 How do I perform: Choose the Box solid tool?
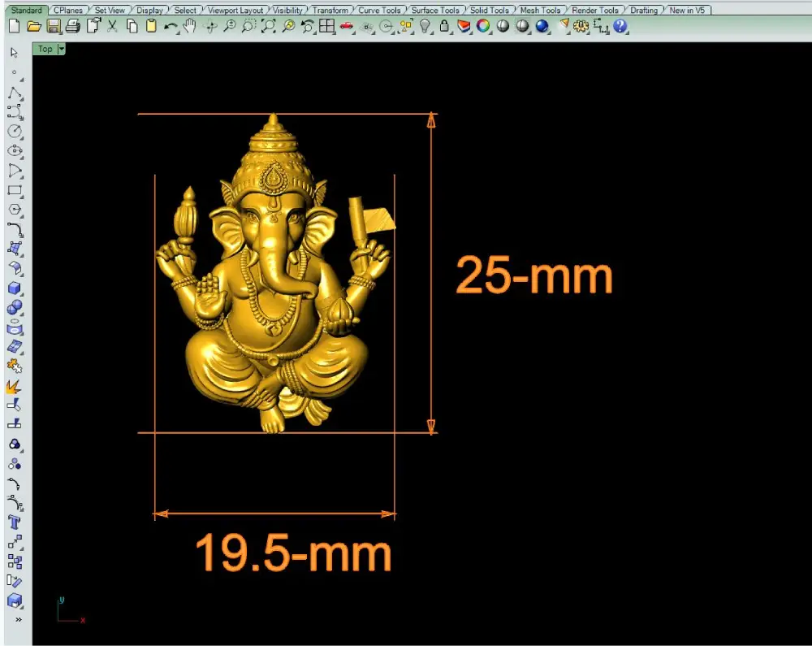point(14,288)
